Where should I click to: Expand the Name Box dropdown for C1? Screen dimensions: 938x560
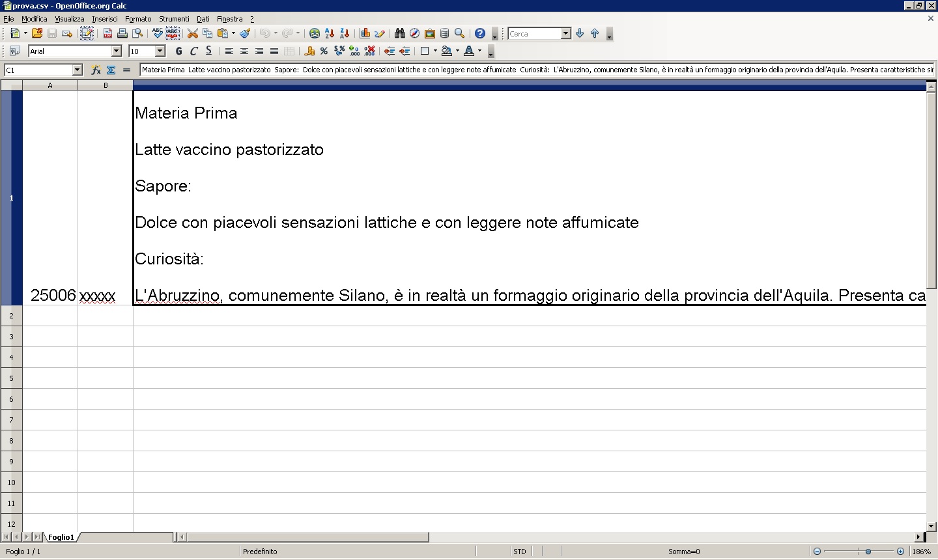pos(77,70)
